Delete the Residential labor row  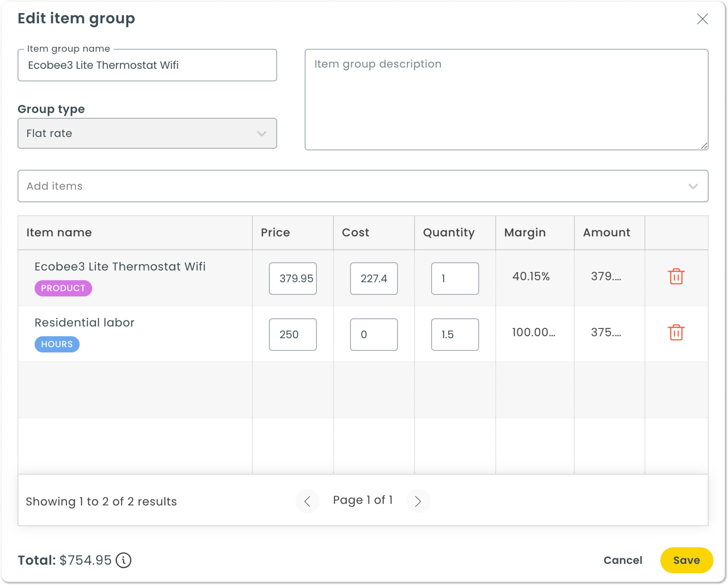(x=676, y=333)
